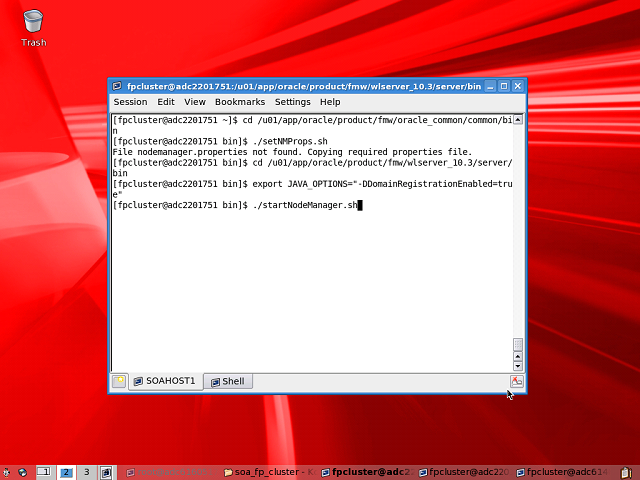Switch to the SOAHOST1 session tab
The image size is (640, 480).
165,381
